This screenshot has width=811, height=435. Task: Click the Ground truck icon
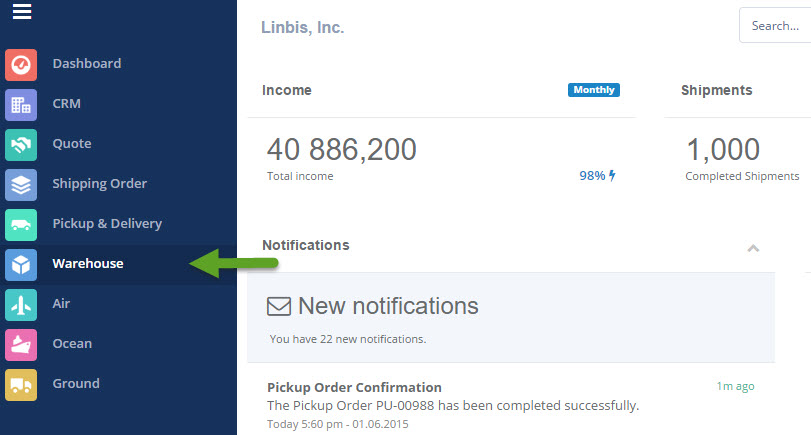(x=21, y=385)
